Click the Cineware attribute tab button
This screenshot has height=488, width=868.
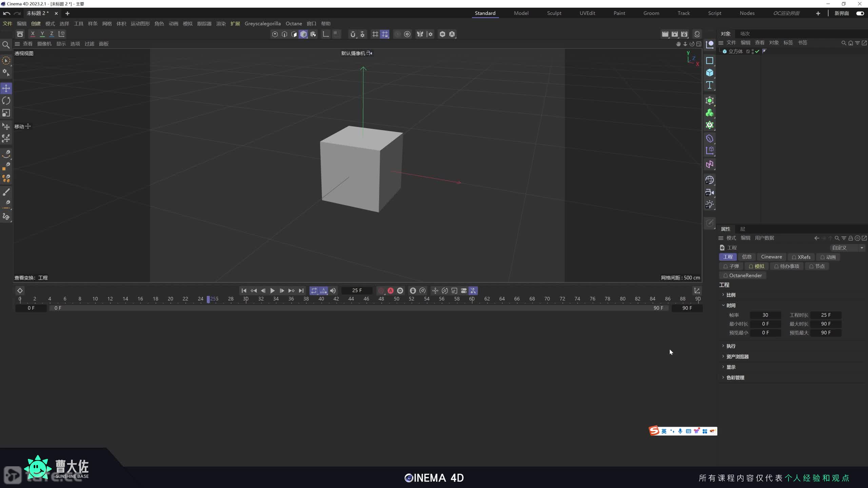coord(771,257)
